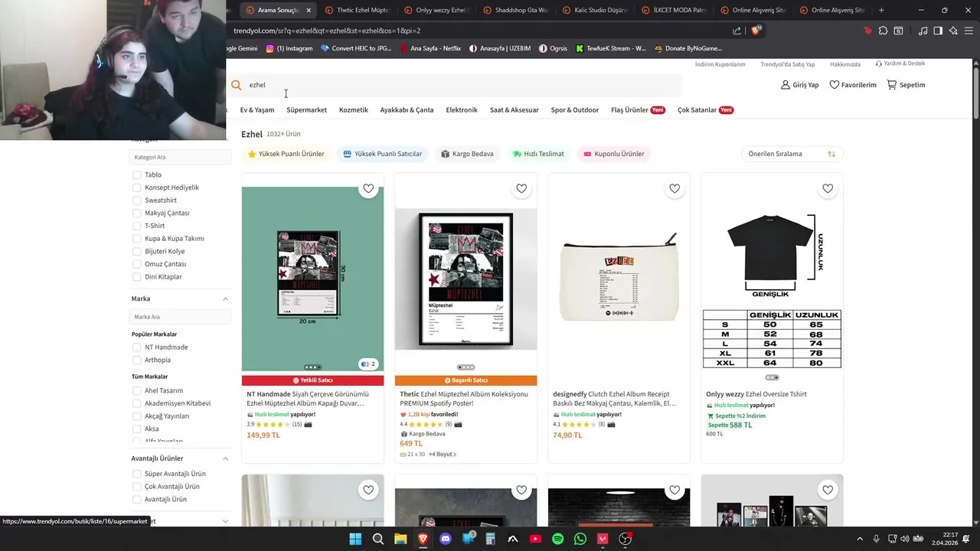Viewport: 980px width, 551px height.
Task: Click the orange search magnifier icon
Action: coord(237,85)
